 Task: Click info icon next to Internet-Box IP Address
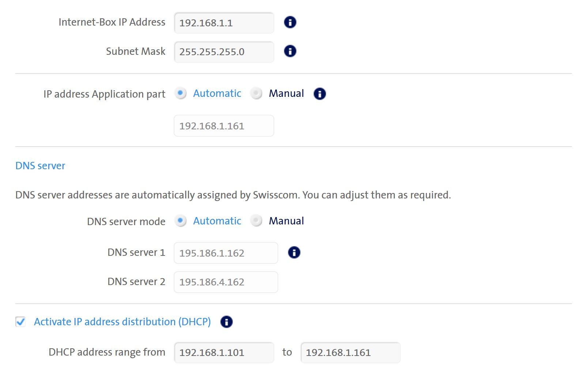pyautogui.click(x=290, y=22)
